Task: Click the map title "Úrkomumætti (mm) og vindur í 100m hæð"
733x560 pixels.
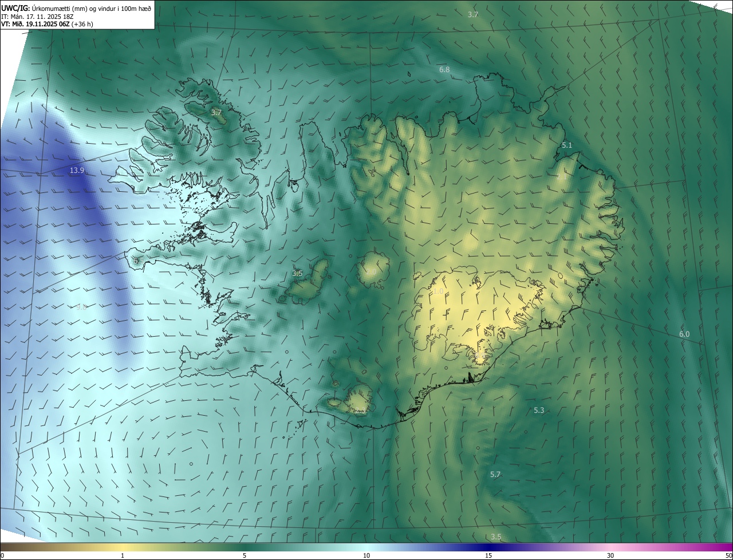Action: click(x=92, y=8)
